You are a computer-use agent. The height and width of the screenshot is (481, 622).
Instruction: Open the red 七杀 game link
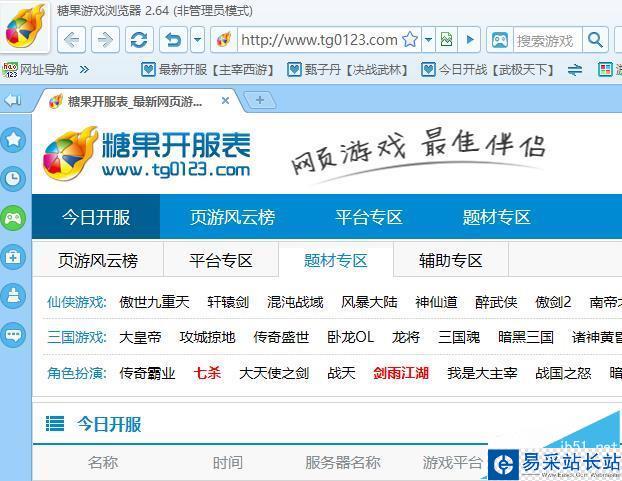click(x=207, y=373)
